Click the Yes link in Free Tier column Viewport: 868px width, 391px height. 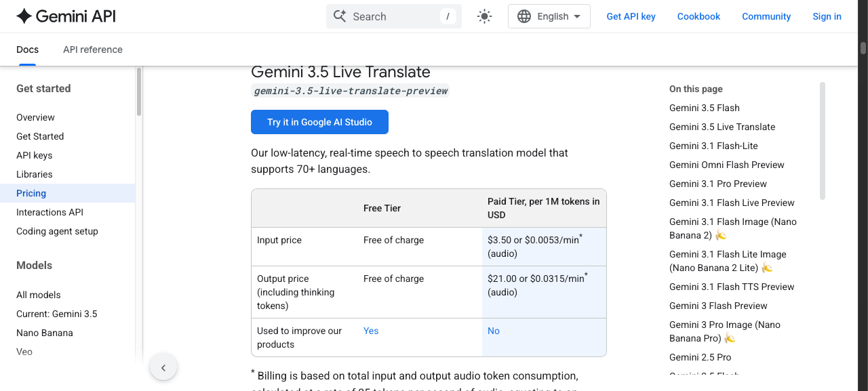coord(371,331)
